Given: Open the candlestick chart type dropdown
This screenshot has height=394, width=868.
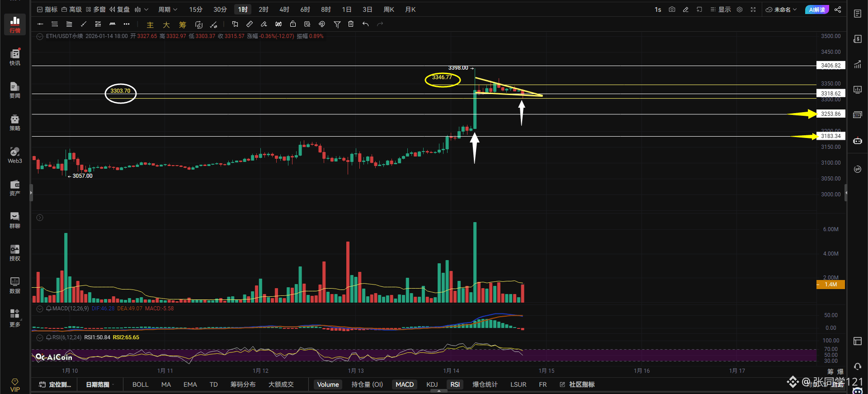Looking at the screenshot, I should tap(142, 9).
